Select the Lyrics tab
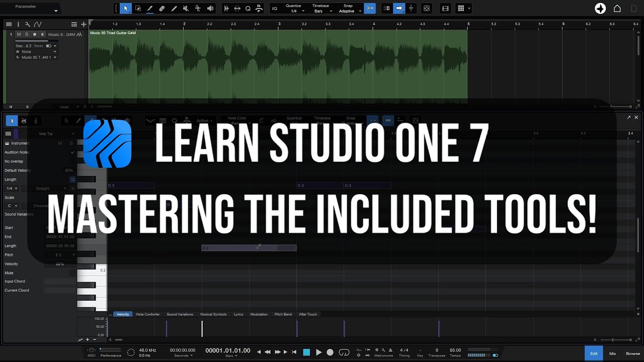 pyautogui.click(x=238, y=314)
